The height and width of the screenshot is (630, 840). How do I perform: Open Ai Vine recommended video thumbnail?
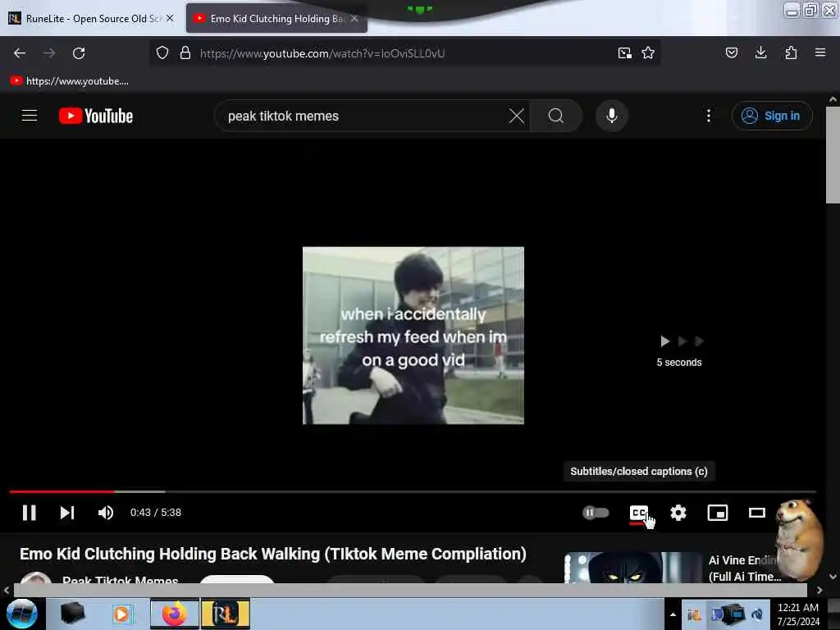[632, 568]
